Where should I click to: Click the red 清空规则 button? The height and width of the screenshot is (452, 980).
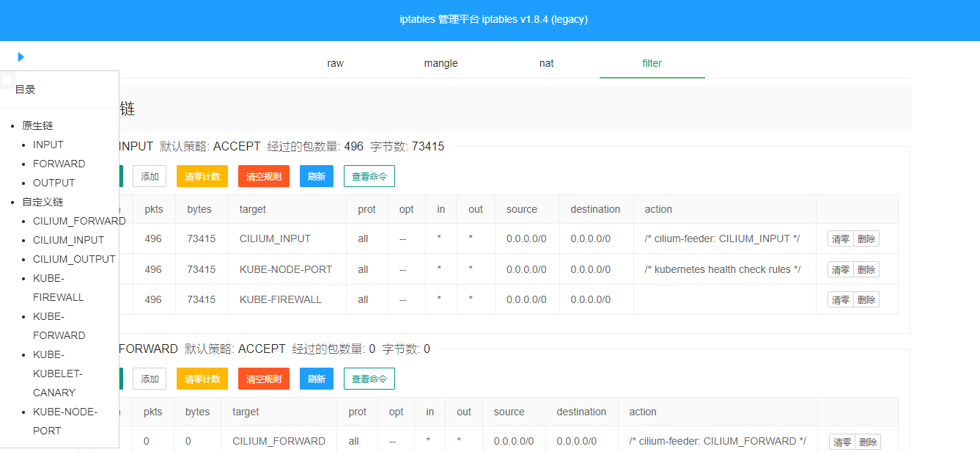click(x=263, y=176)
